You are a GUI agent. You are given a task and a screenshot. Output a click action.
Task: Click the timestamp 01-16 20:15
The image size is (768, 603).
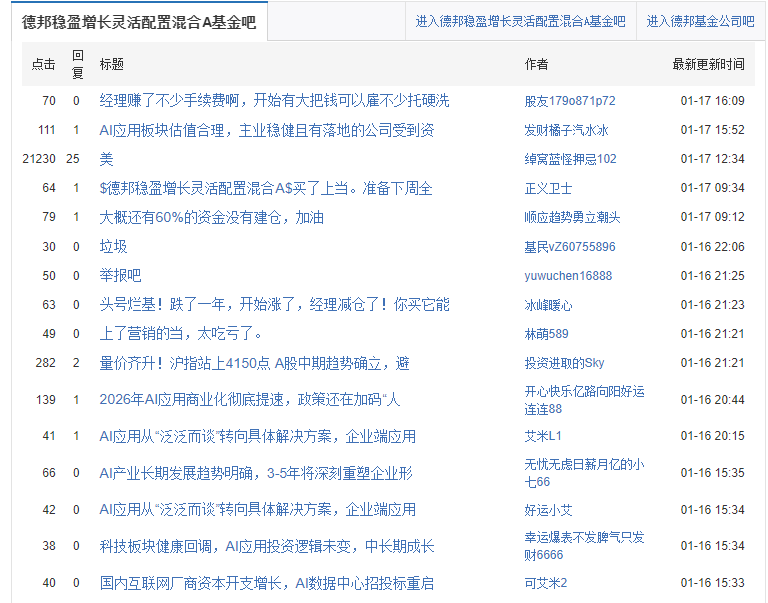(713, 436)
